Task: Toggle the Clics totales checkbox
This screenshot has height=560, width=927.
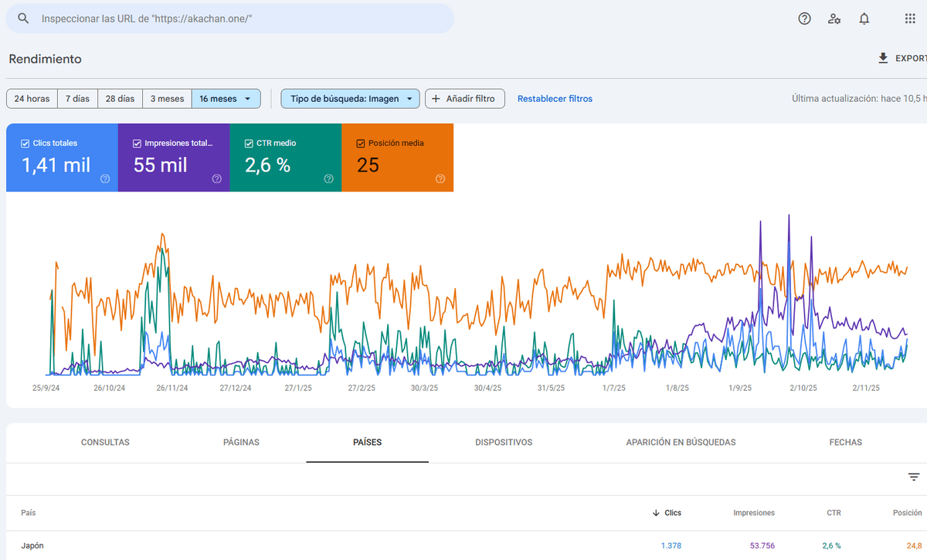Action: point(25,143)
